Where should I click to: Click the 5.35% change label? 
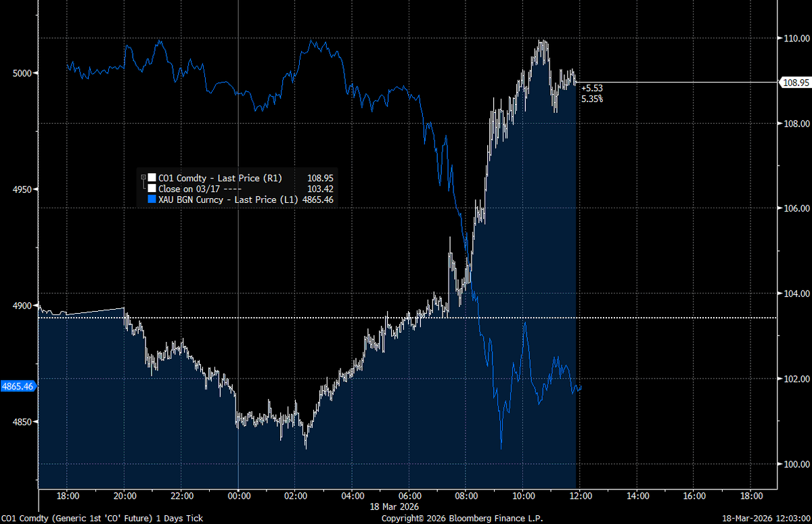(591, 99)
